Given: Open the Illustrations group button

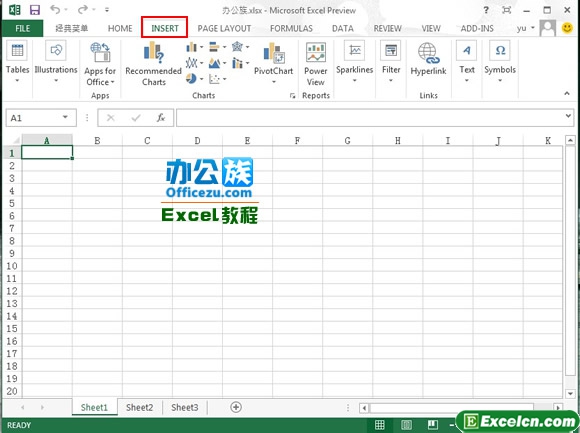Looking at the screenshot, I should (56, 62).
